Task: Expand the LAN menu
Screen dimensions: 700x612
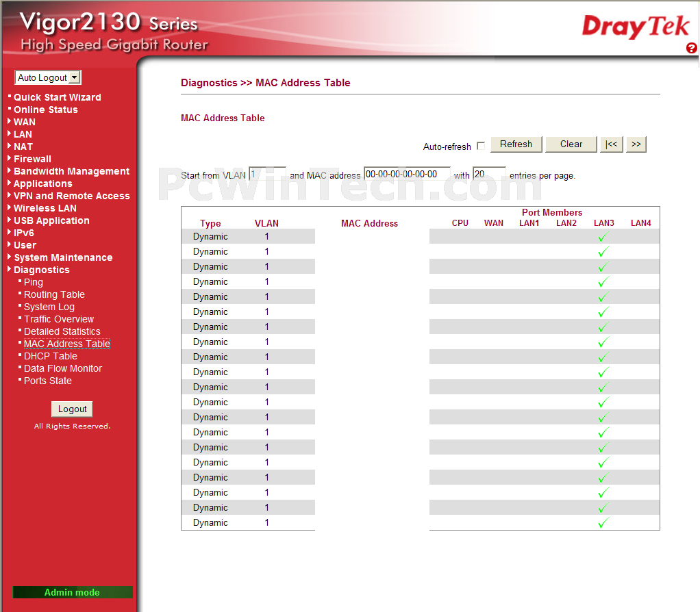Action: (23, 134)
